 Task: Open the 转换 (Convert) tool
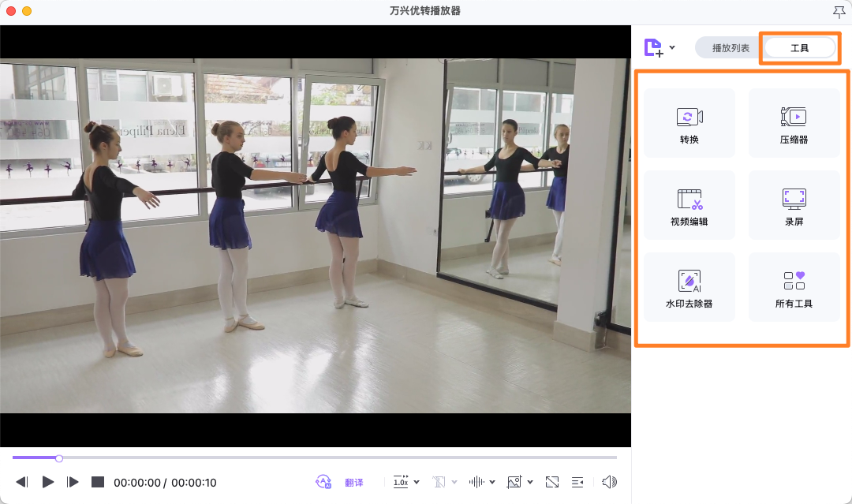coord(689,123)
